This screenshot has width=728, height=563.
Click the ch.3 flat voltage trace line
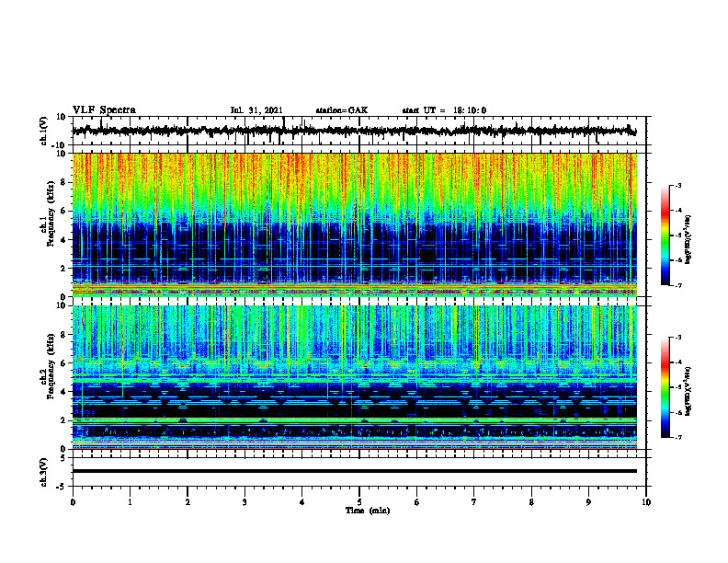pyautogui.click(x=354, y=471)
